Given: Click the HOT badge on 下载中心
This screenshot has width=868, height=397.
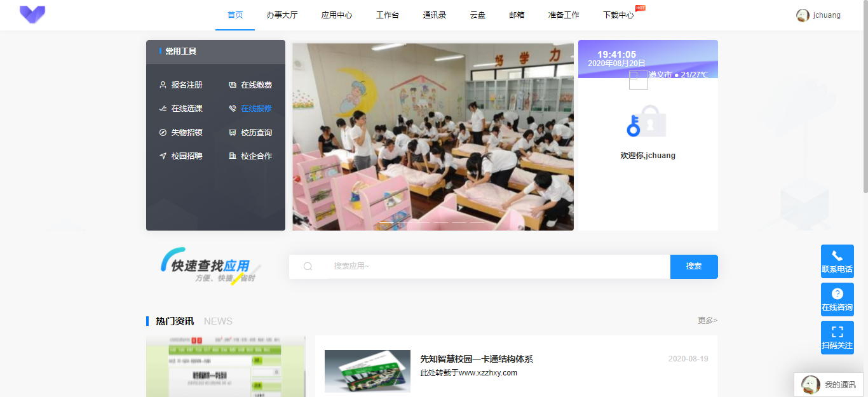Looking at the screenshot, I should [x=641, y=8].
